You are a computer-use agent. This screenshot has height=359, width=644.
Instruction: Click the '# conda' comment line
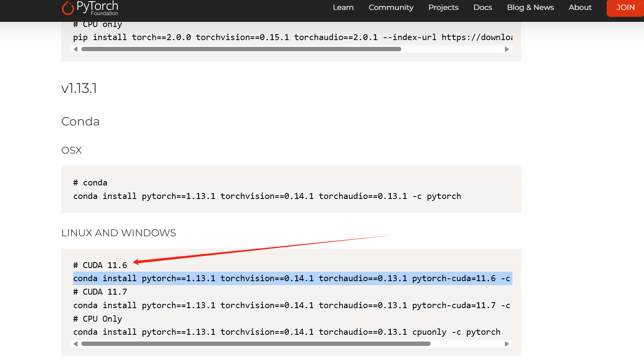(90, 183)
